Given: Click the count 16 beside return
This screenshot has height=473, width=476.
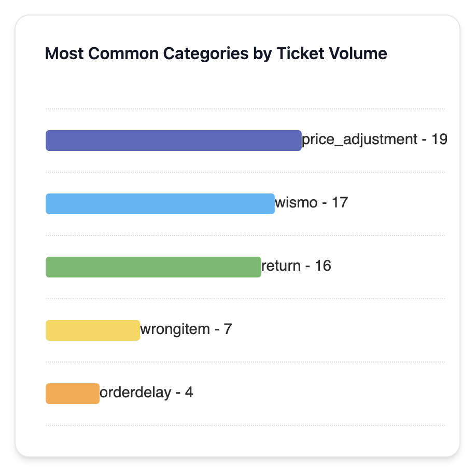Looking at the screenshot, I should point(323,266).
